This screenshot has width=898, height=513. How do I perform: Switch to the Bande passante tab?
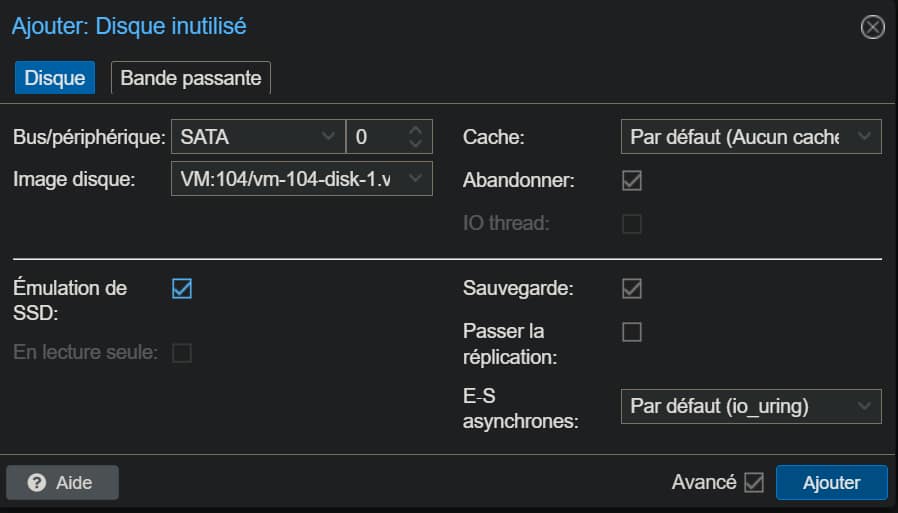(191, 78)
